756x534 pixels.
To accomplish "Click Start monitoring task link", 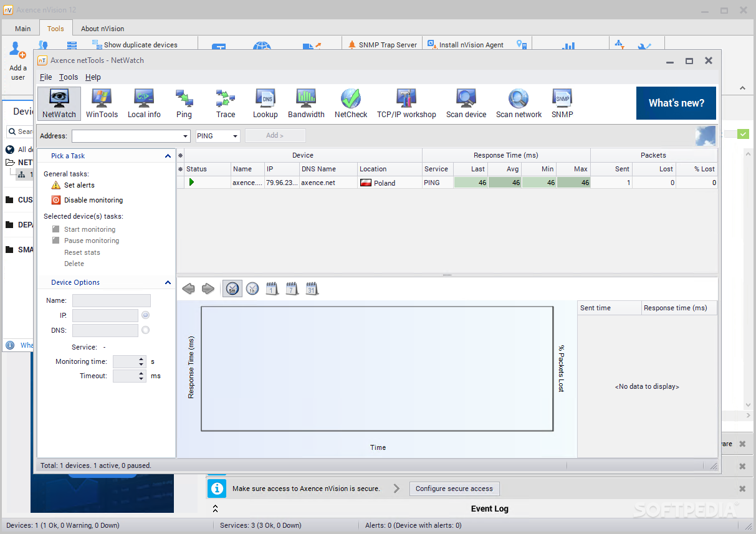I will (90, 229).
